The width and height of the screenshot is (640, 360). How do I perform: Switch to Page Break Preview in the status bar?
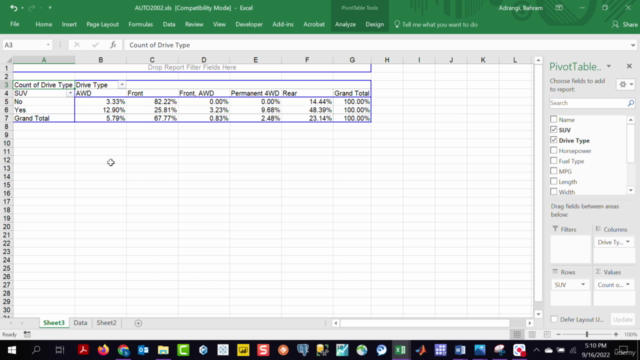pos(547,334)
